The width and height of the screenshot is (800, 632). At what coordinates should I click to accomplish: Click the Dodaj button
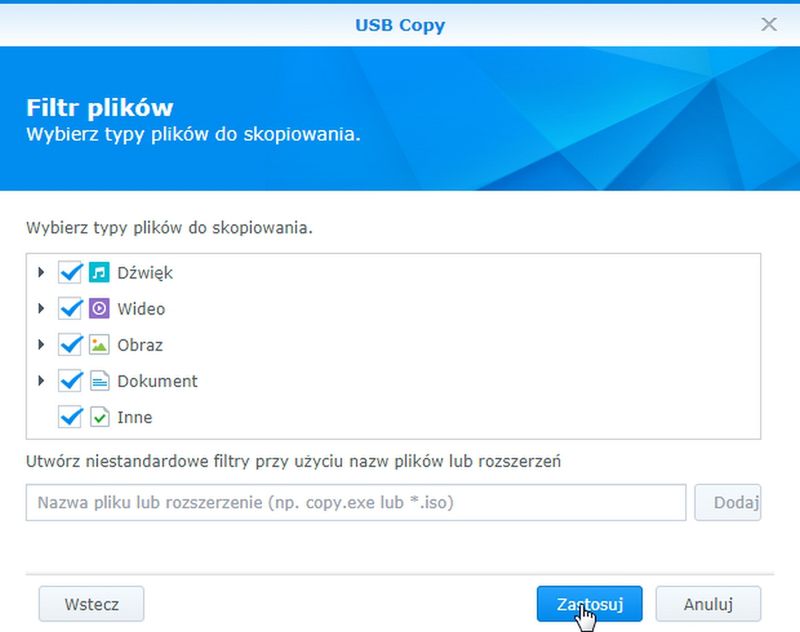coord(728,502)
